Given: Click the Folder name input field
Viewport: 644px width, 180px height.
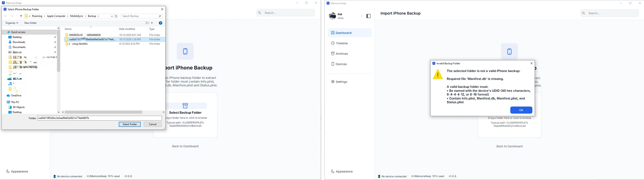Looking at the screenshot, I should (x=100, y=118).
